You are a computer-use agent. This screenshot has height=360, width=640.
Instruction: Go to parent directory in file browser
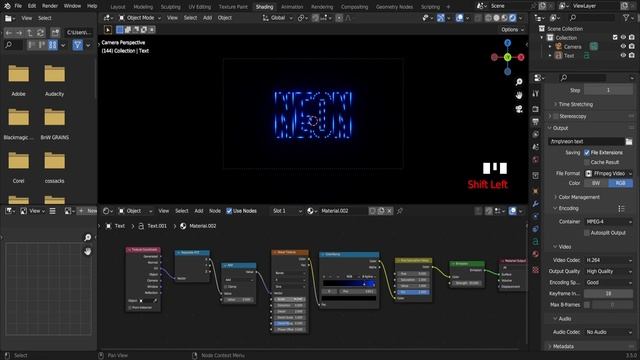click(x=30, y=32)
